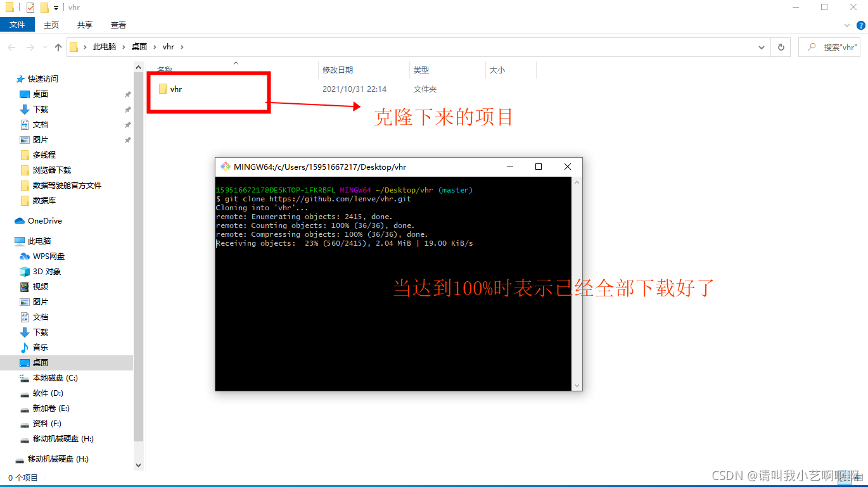The width and height of the screenshot is (868, 487).
Task: Click the Git Bash terminal scrollbar up arrow
Action: point(577,182)
